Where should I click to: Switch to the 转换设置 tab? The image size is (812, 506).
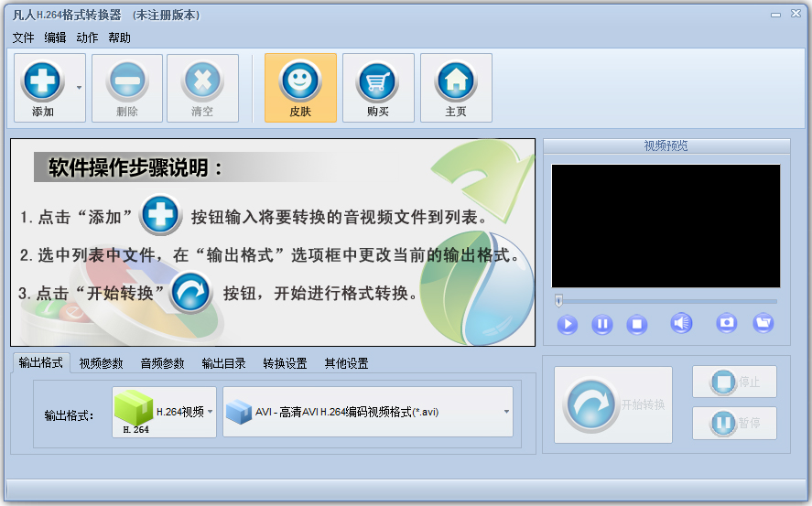point(285,364)
